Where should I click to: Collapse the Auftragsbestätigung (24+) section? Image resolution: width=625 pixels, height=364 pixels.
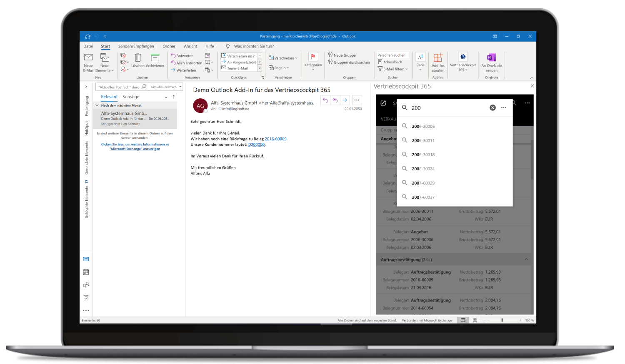pos(526,259)
